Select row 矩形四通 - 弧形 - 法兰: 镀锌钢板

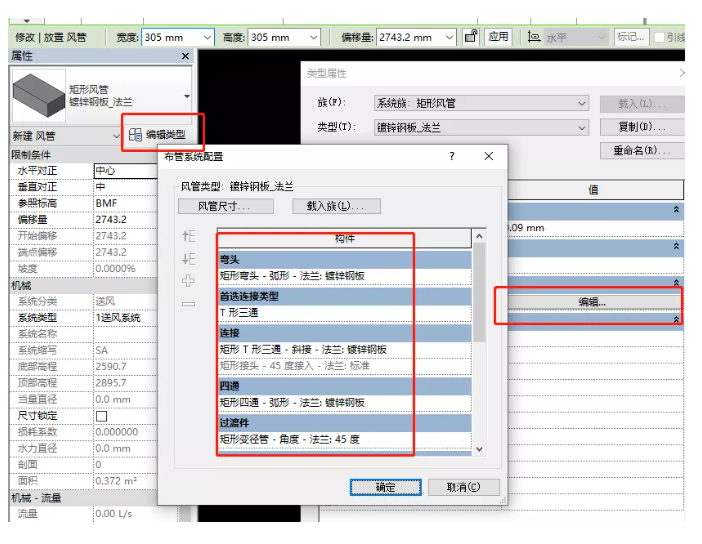tap(344, 403)
